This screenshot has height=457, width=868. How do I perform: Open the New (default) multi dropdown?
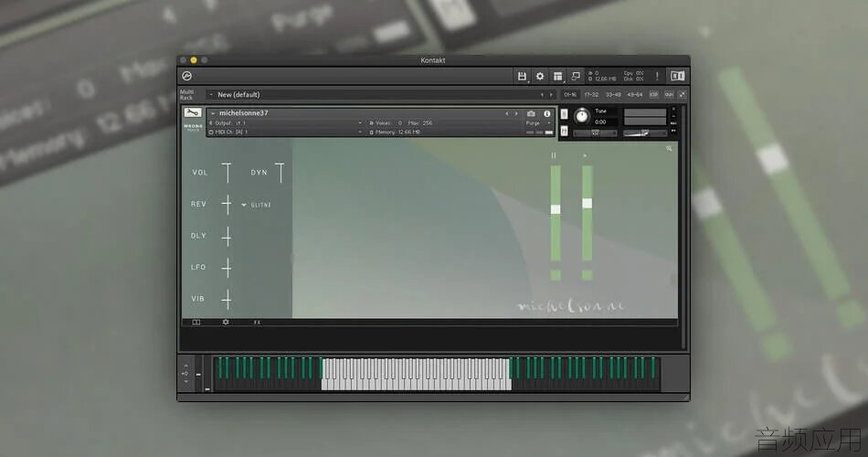coord(374,95)
